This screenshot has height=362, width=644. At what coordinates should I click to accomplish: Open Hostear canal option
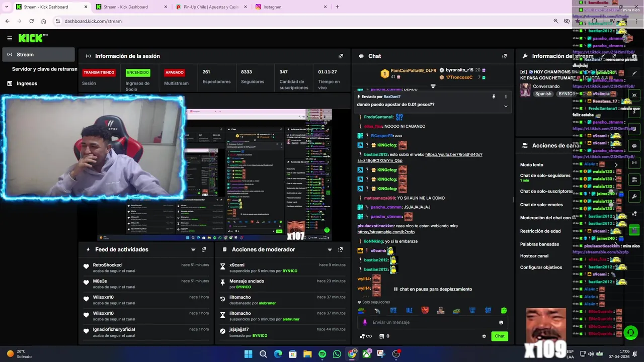(x=534, y=256)
